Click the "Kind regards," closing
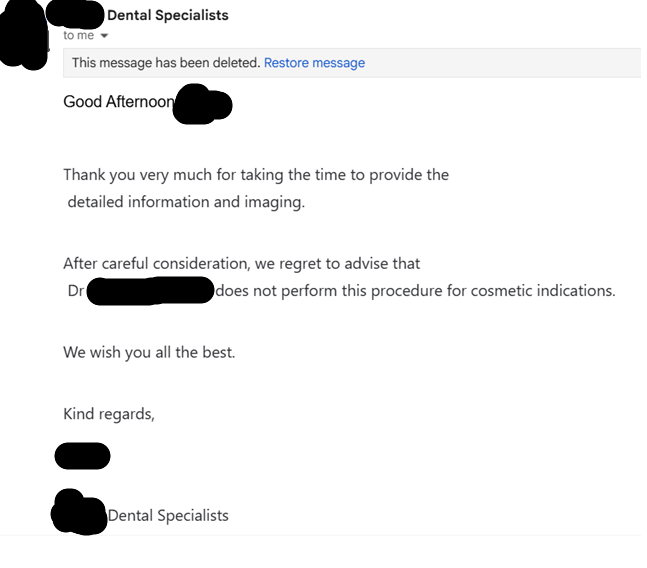The image size is (647, 568). [x=109, y=413]
